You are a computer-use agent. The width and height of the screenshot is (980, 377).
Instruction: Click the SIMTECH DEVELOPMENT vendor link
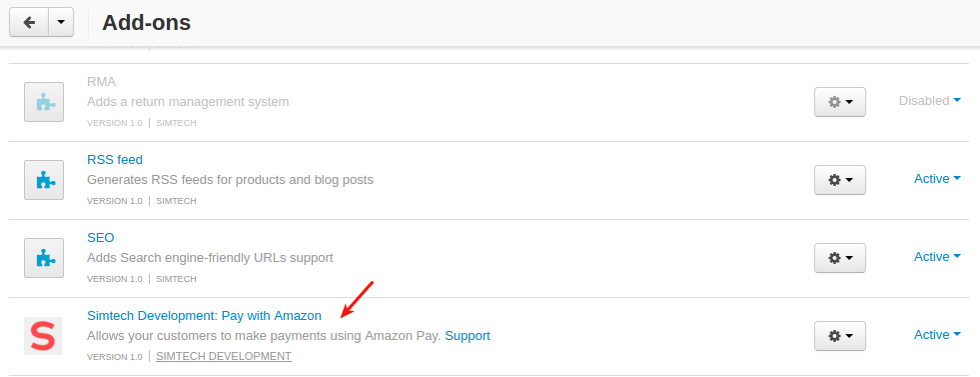click(224, 356)
